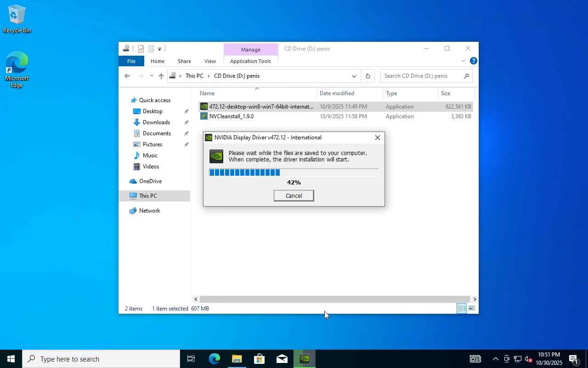Select This PC in navigation pane

click(154, 196)
